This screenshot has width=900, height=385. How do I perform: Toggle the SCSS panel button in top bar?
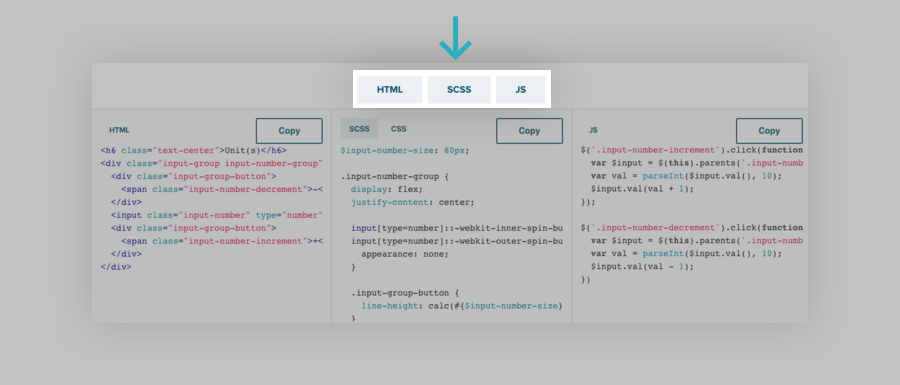(459, 90)
